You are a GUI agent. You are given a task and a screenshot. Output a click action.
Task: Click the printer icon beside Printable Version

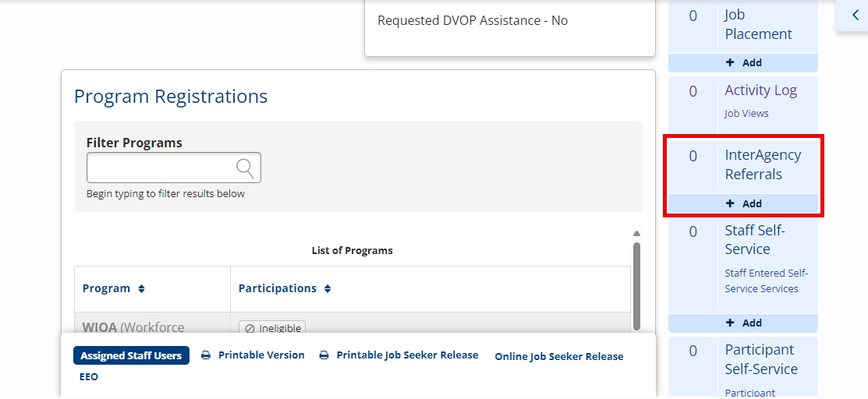pos(205,355)
